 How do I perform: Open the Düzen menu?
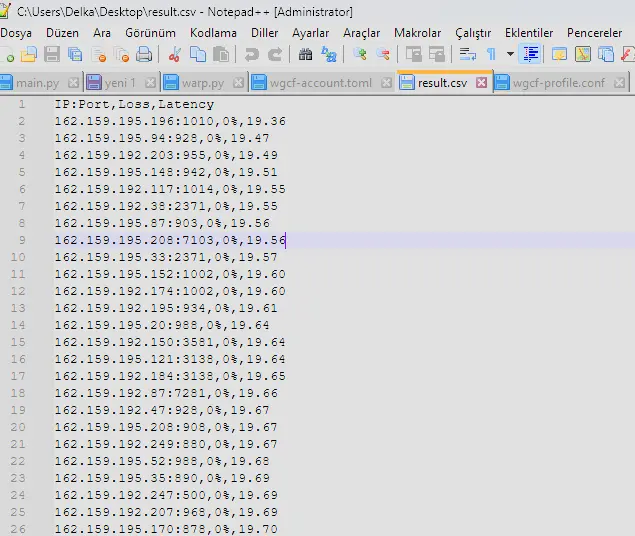[x=62, y=33]
